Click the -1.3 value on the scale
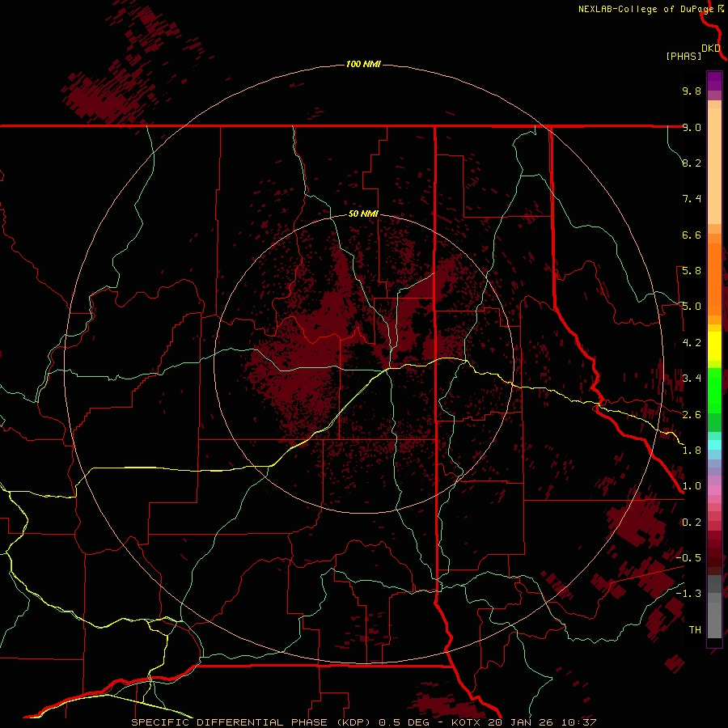 click(688, 594)
